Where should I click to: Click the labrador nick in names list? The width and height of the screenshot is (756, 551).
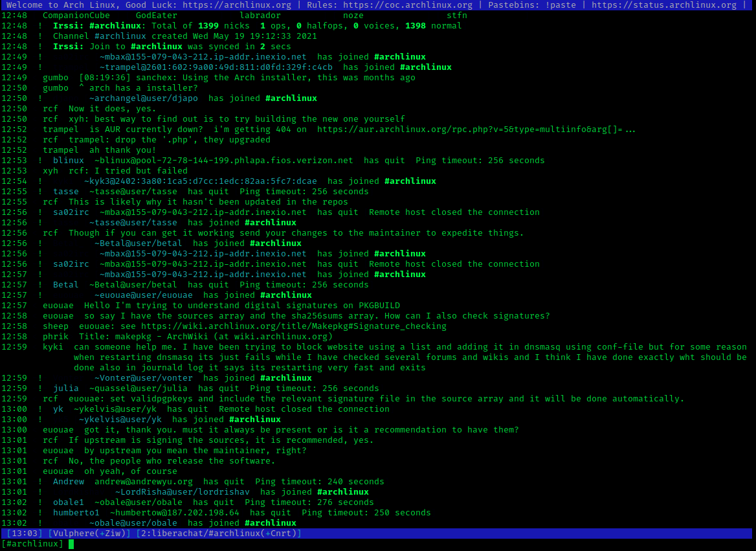[260, 16]
